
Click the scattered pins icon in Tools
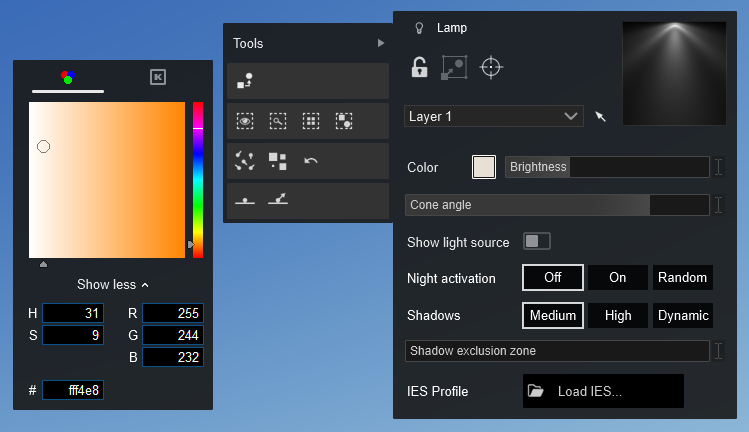point(245,160)
